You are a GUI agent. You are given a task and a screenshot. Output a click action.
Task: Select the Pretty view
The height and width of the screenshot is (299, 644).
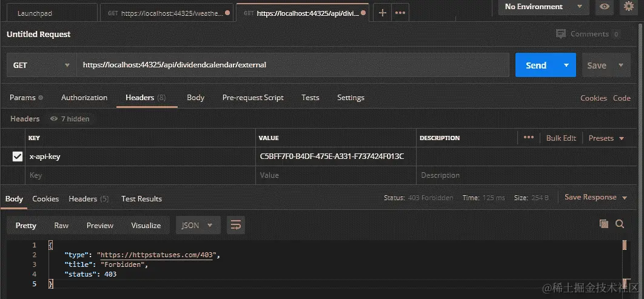click(x=26, y=225)
